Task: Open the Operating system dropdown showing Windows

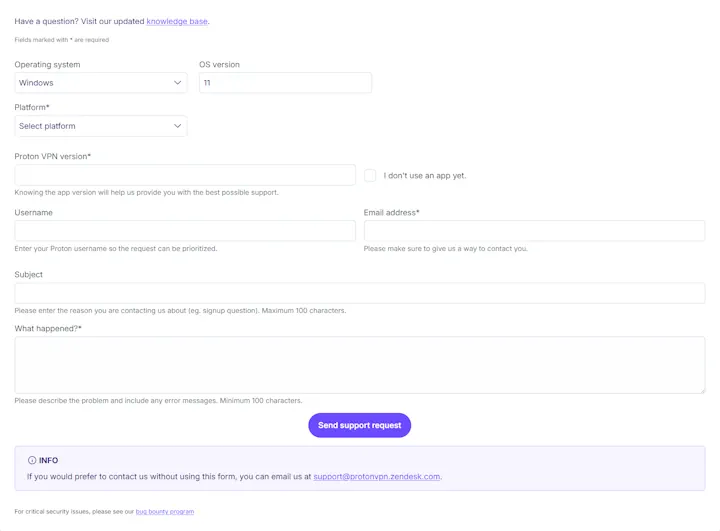Action: click(101, 83)
